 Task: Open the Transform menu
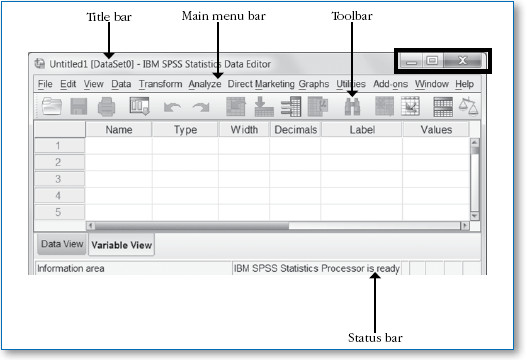pyautogui.click(x=160, y=84)
